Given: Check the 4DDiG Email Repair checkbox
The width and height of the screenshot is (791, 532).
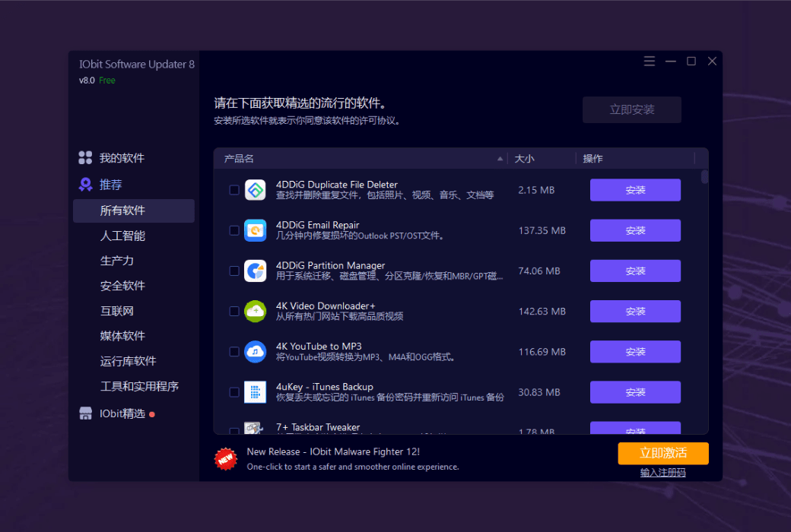Looking at the screenshot, I should pos(234,230).
